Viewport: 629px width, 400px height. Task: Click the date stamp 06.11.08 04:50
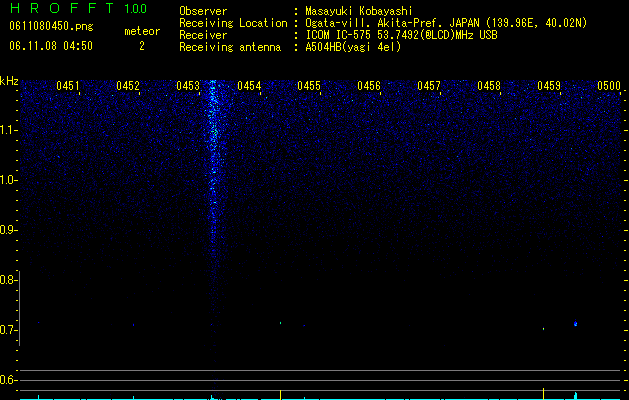tap(51, 46)
